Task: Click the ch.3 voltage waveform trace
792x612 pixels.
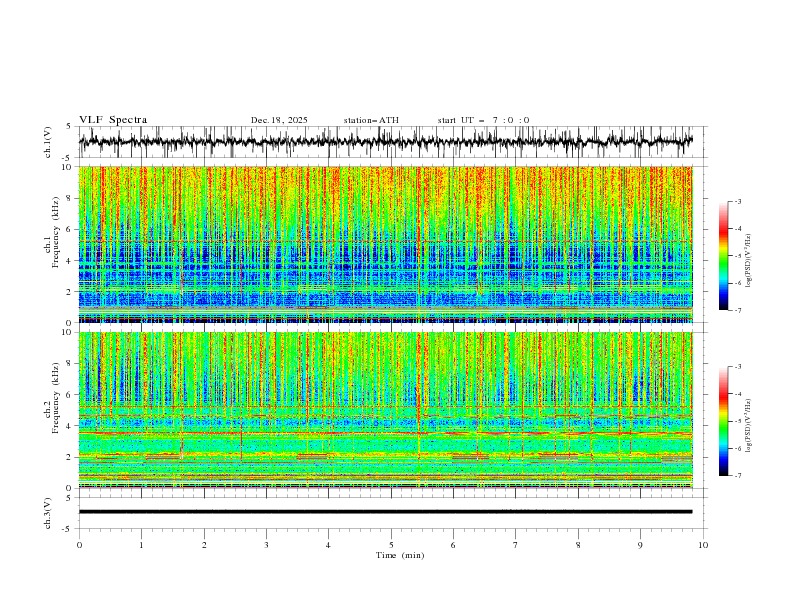Action: point(385,512)
